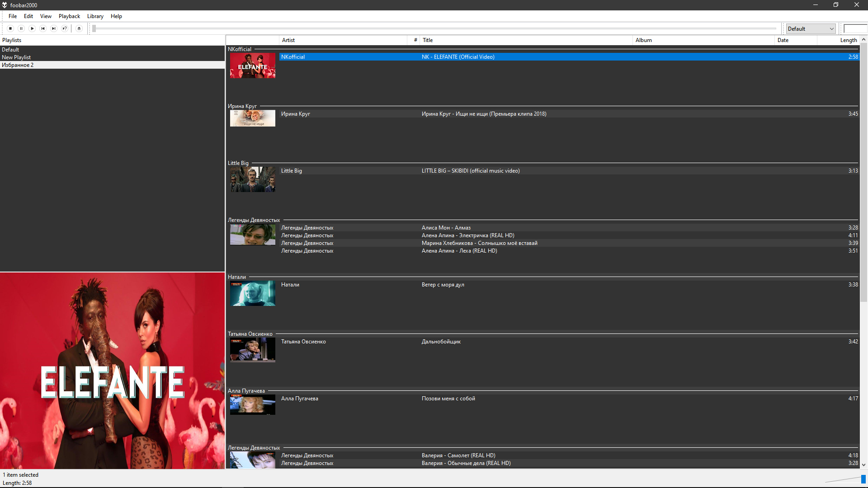Select the New Playlist entry

point(16,57)
